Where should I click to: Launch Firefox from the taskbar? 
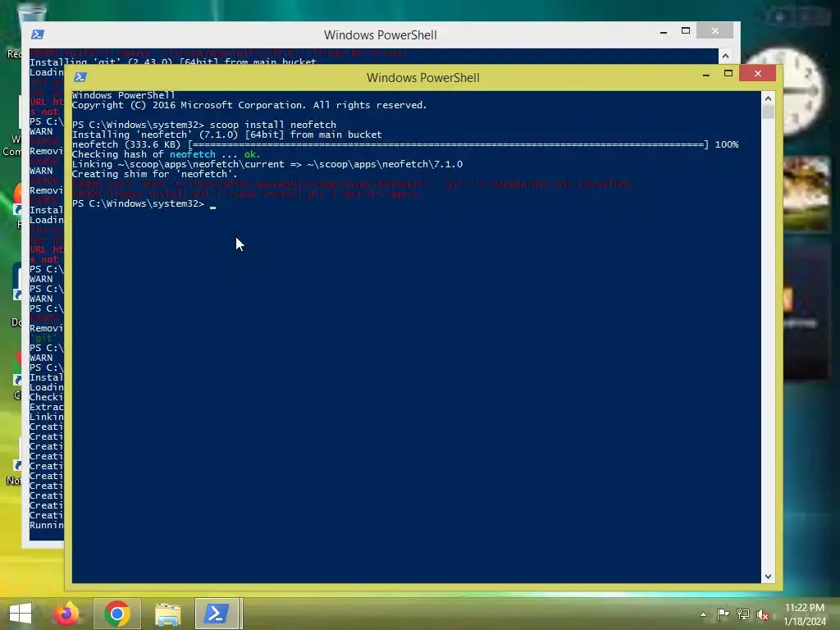[66, 614]
